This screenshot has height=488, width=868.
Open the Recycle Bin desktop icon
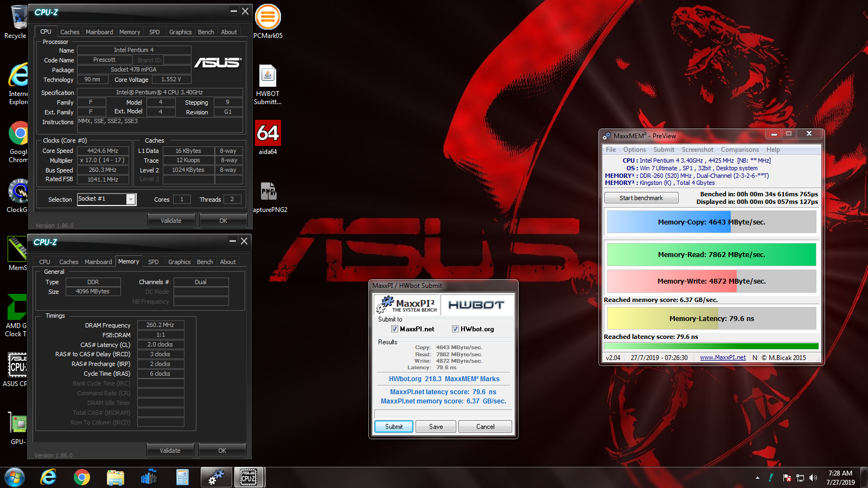pyautogui.click(x=16, y=22)
